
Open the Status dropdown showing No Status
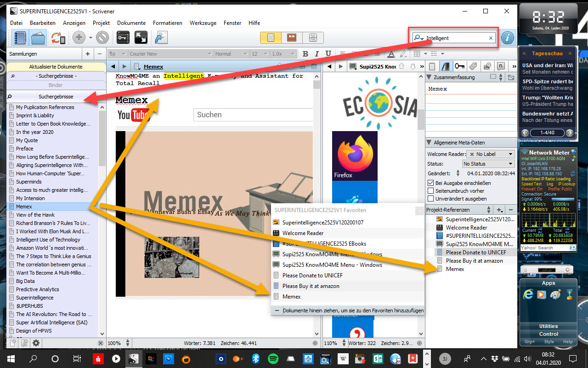click(x=488, y=164)
